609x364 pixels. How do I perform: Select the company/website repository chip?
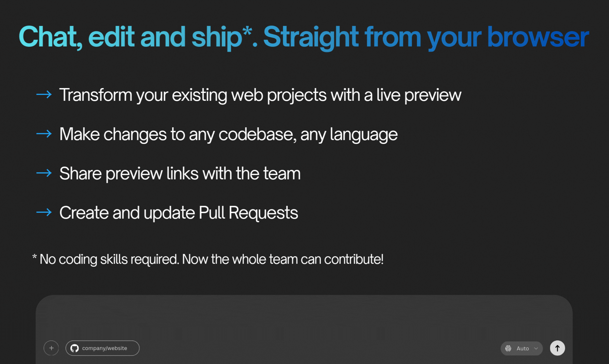tap(103, 348)
